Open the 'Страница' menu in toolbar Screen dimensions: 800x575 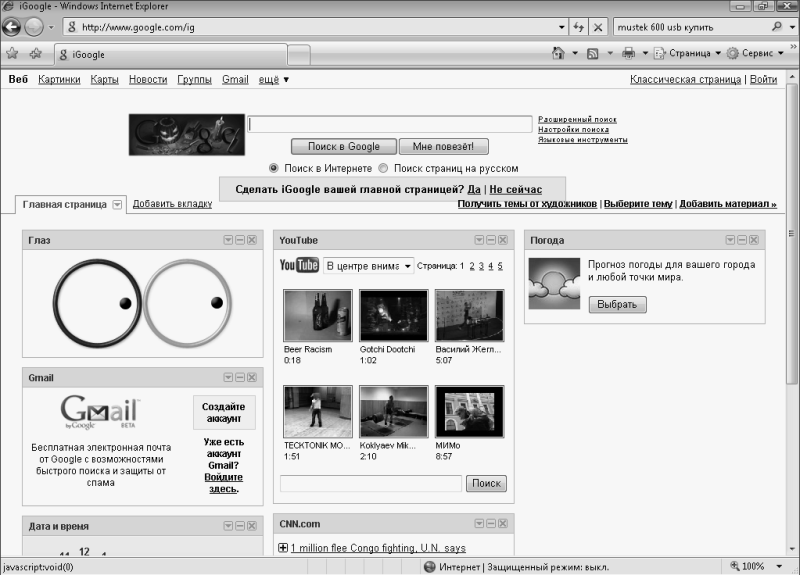tap(687, 53)
